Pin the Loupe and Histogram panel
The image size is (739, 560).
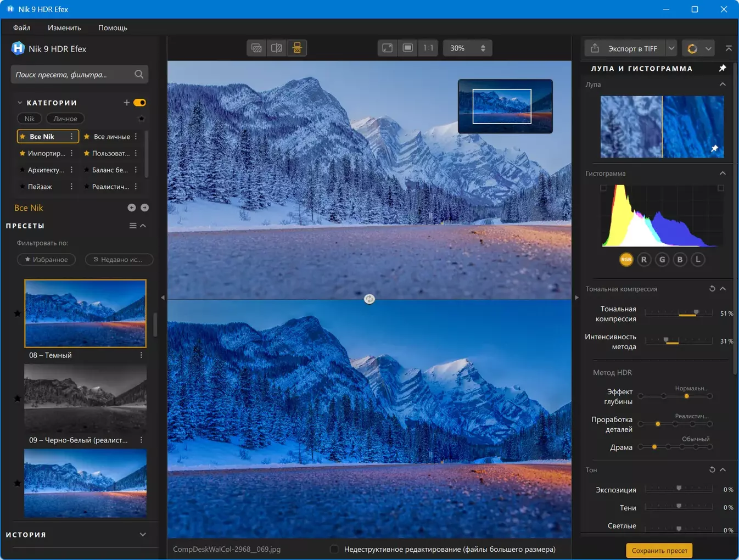pos(723,68)
